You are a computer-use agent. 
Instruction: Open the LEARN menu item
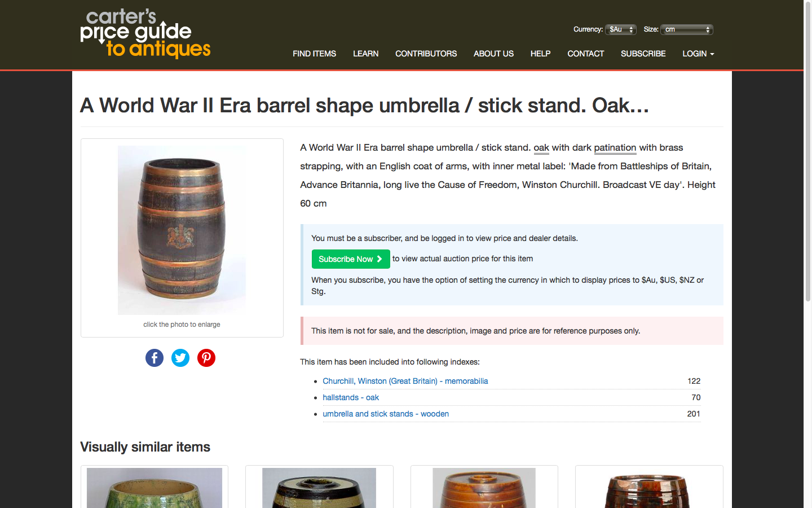click(x=365, y=54)
